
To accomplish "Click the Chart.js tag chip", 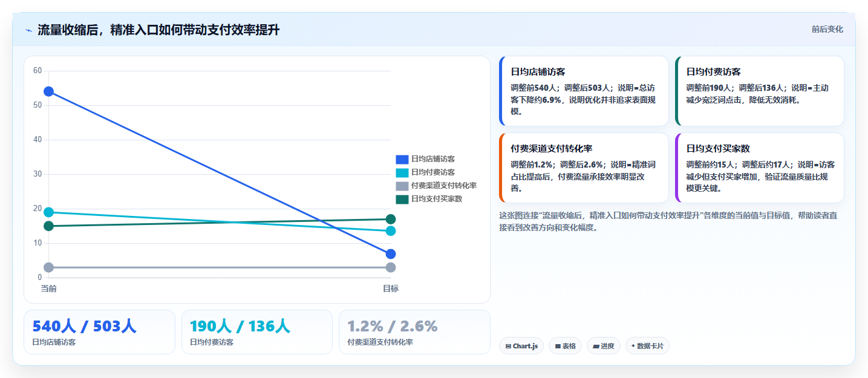I will [x=521, y=346].
